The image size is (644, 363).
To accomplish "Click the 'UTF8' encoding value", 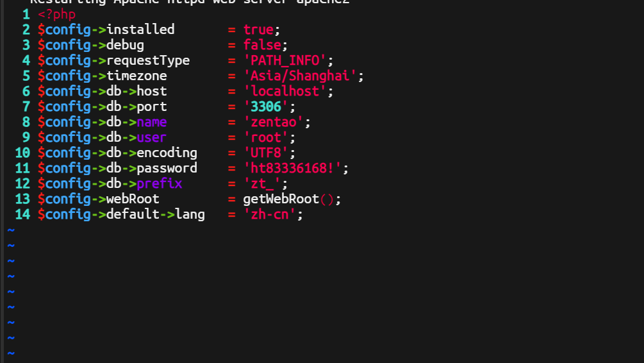I will click(x=266, y=153).
